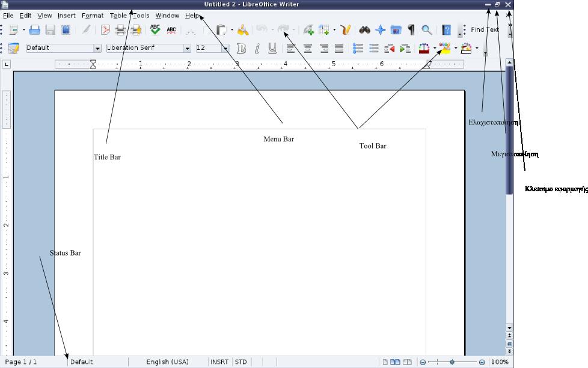
Task: Click Decrease Indent icon
Action: coord(389,48)
